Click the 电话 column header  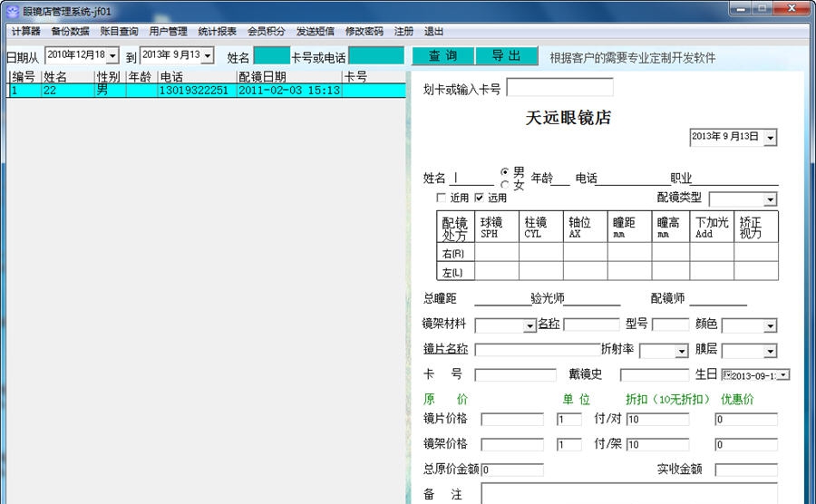[197, 77]
